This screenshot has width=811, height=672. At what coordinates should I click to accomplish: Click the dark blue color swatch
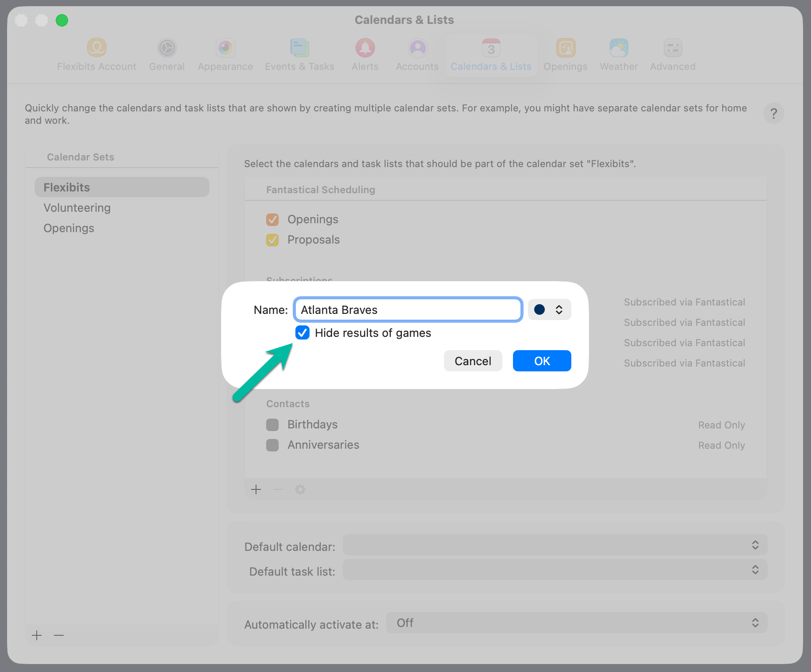click(539, 309)
